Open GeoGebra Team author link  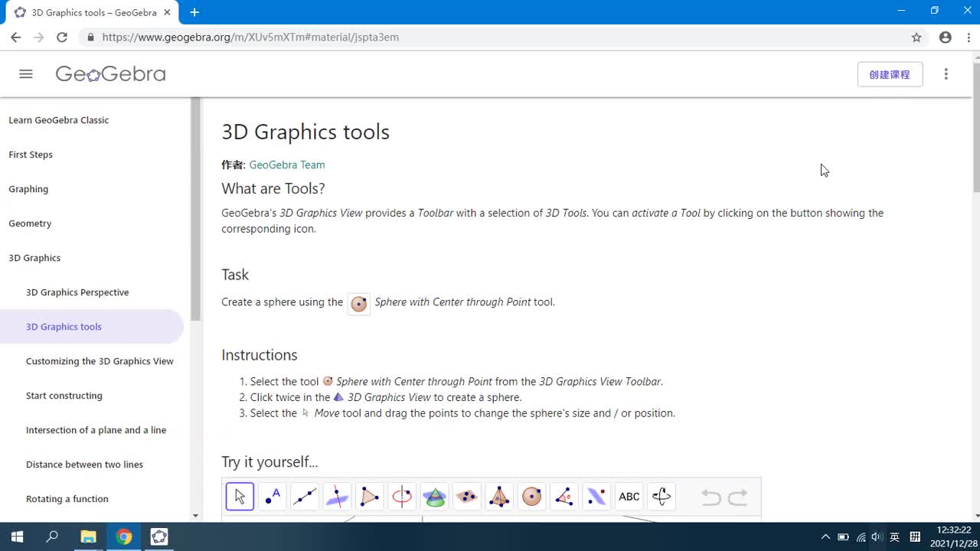(x=287, y=165)
